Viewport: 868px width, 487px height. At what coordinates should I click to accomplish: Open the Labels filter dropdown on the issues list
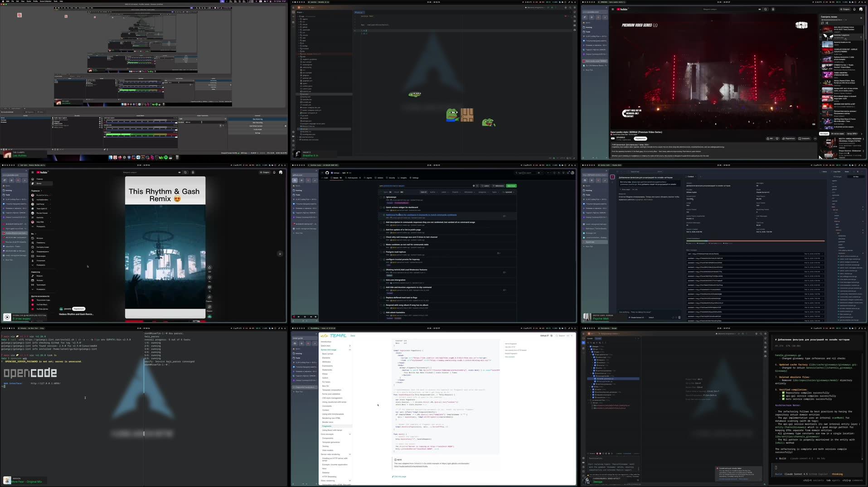[444, 192]
